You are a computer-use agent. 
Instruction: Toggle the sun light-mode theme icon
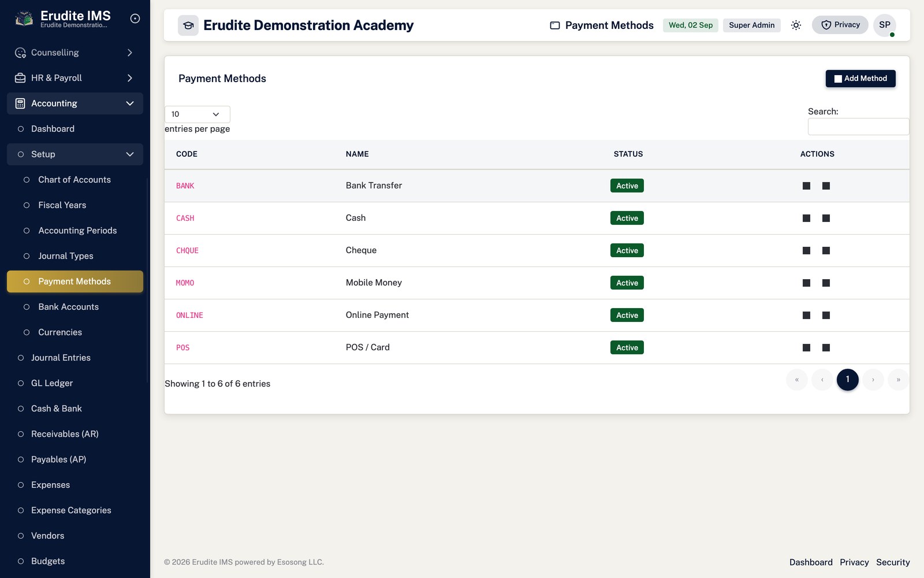pyautogui.click(x=796, y=25)
